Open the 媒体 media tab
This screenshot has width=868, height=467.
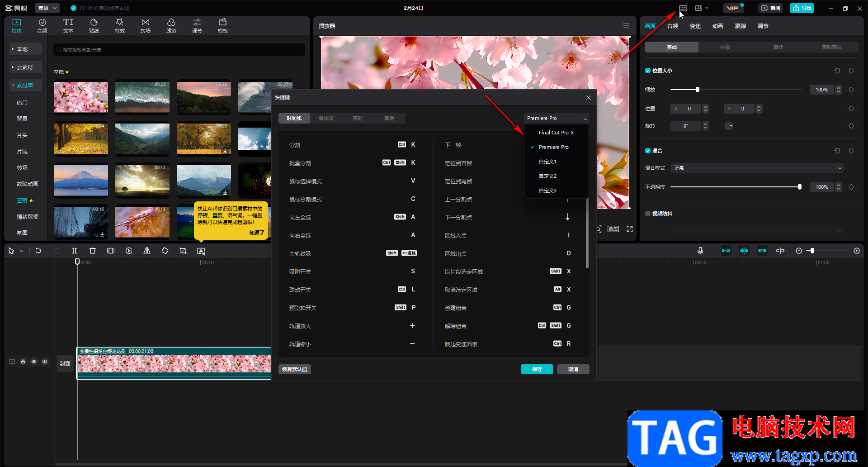point(17,26)
